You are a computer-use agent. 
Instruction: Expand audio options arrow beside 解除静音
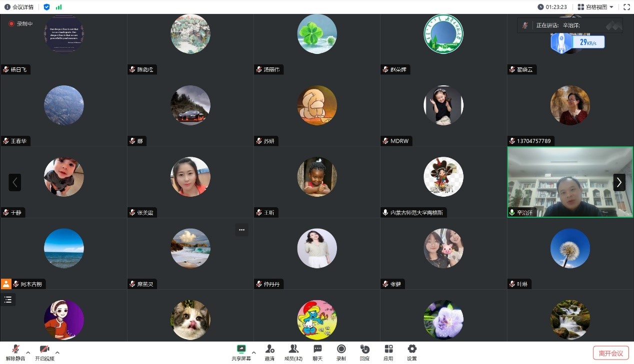[x=28, y=352]
